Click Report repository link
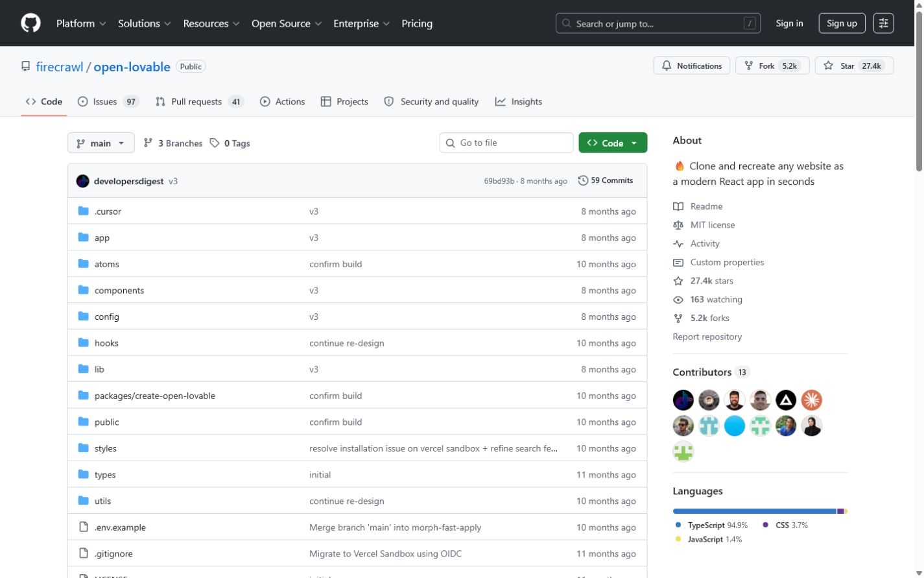Screen dimensions: 924x578 pos(707,337)
